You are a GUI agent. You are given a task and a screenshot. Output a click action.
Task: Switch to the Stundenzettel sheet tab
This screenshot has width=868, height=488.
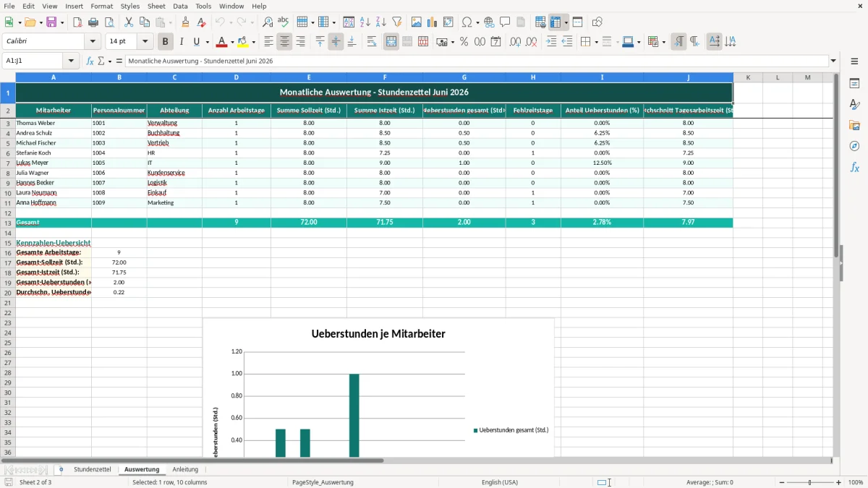(93, 470)
